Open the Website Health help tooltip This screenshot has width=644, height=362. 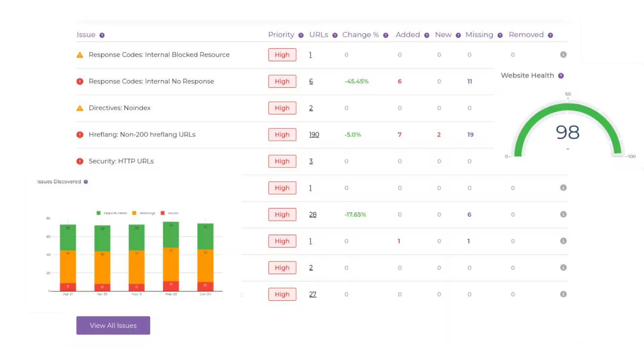(x=561, y=75)
